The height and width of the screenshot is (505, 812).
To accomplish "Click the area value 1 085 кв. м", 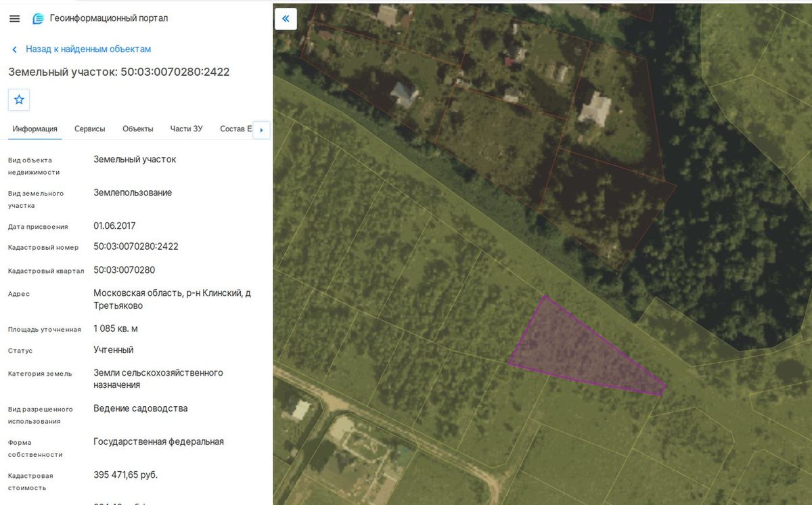I will click(116, 329).
